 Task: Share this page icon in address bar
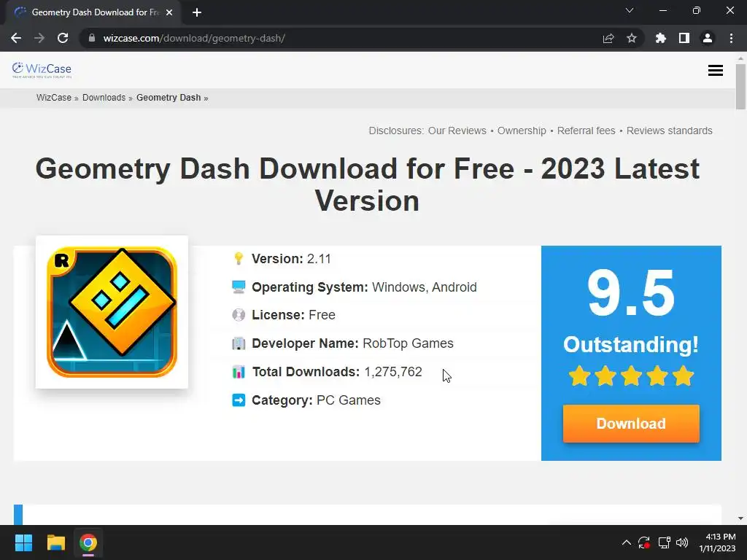[x=608, y=38]
